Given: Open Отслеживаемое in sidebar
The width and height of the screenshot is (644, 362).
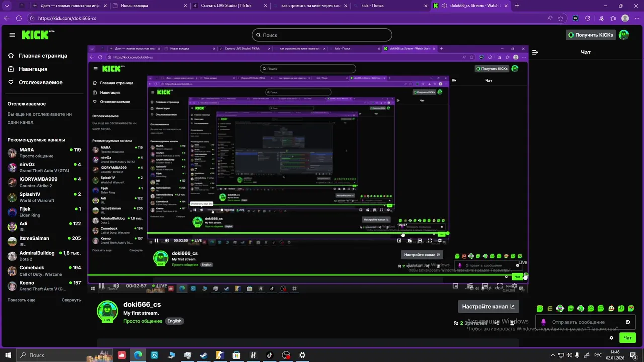Looking at the screenshot, I should coord(35,82).
